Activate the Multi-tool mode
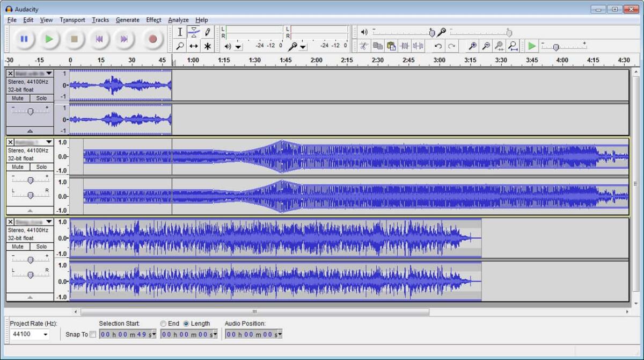Image resolution: width=644 pixels, height=360 pixels. pyautogui.click(x=207, y=46)
